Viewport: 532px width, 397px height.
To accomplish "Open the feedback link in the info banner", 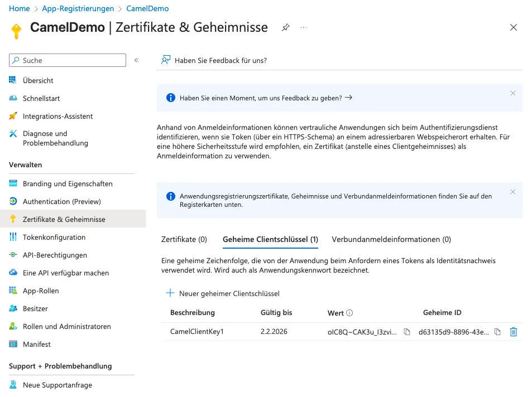I will pyautogui.click(x=266, y=98).
